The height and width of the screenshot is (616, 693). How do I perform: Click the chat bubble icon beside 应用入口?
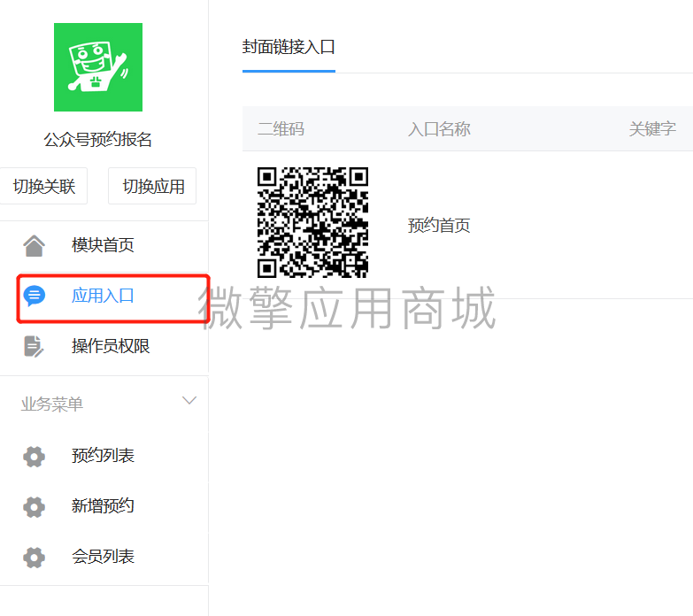34,296
